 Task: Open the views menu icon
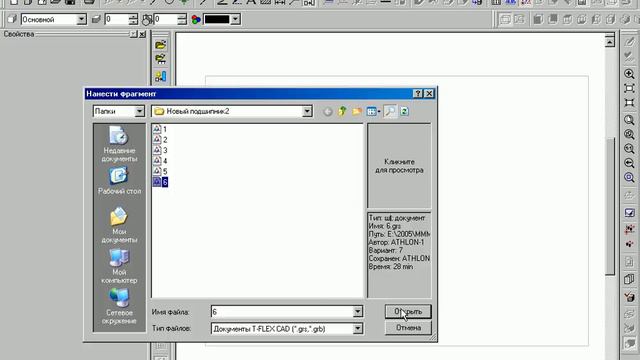point(373,111)
